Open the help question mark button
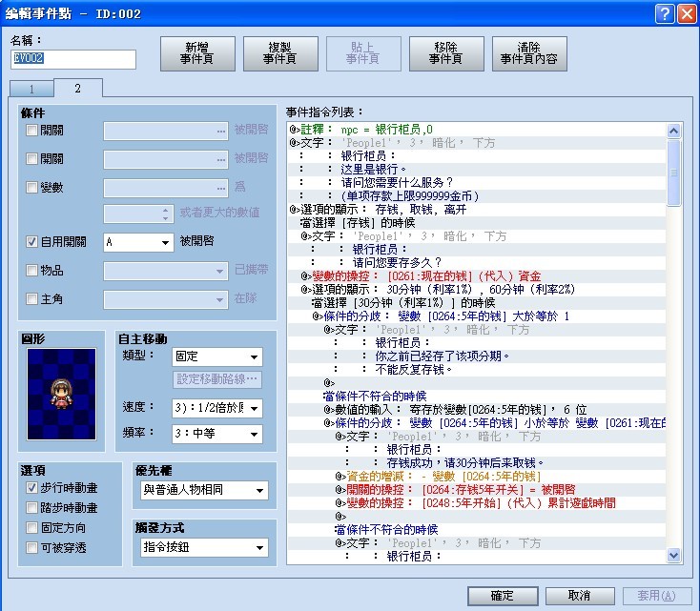The height and width of the screenshot is (611, 700). click(665, 14)
